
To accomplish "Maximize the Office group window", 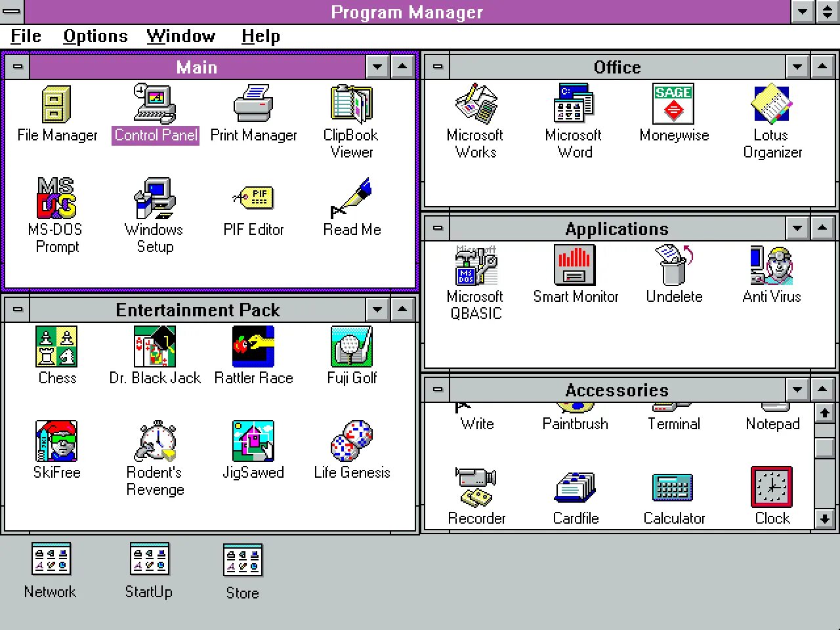I will (822, 66).
